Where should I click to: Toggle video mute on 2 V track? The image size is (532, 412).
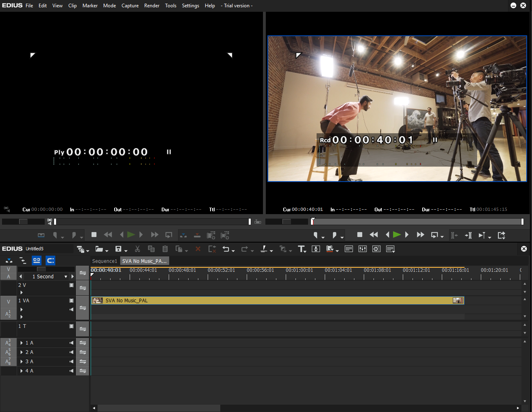(72, 285)
